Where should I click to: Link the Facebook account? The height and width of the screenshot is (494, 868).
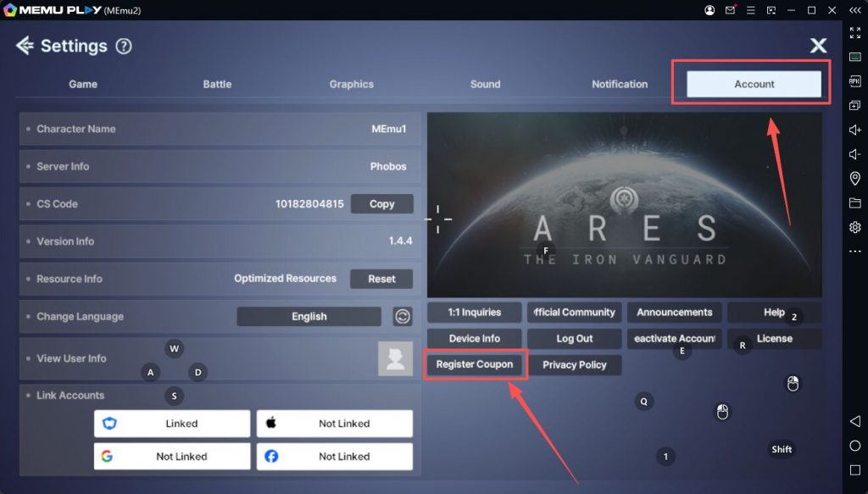point(335,457)
